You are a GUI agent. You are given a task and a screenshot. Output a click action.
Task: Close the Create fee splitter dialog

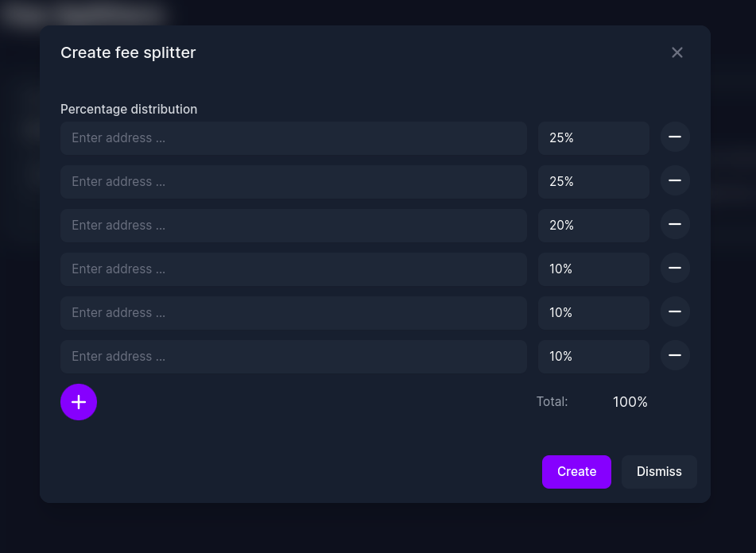tap(677, 52)
